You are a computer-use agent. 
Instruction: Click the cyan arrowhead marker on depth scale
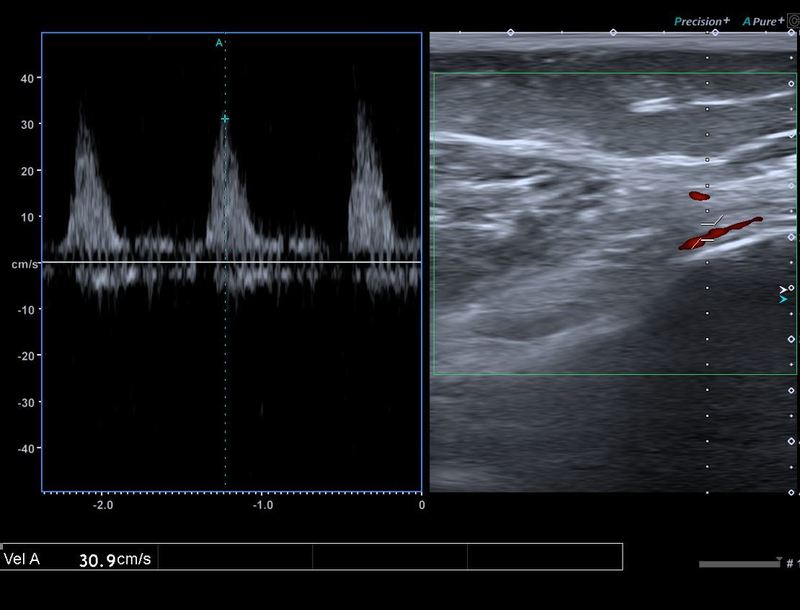coord(783,298)
